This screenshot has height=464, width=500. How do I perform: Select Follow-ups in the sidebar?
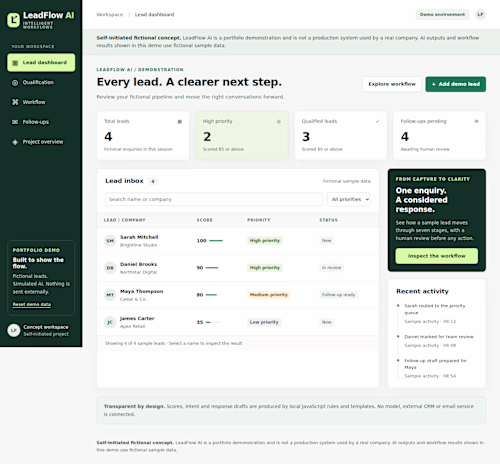[41, 122]
